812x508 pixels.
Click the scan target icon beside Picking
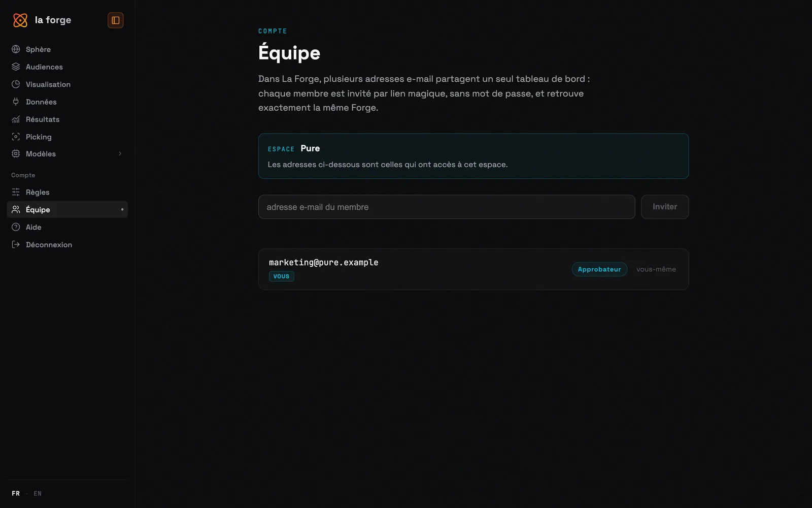point(16,137)
